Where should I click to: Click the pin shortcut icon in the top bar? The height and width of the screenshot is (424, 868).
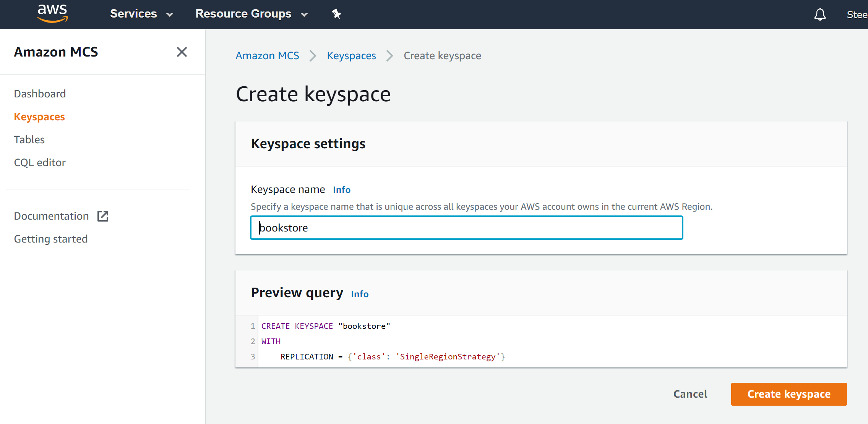336,14
